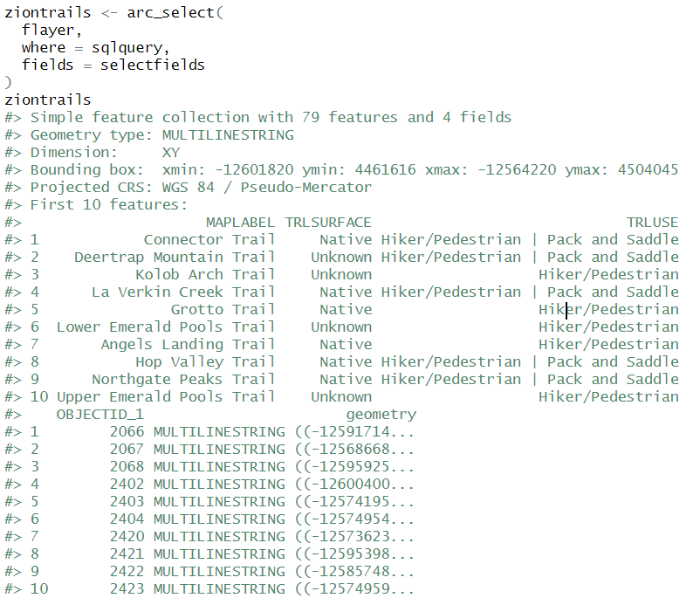
Task: Click the standalone ziontrails line
Action: point(47,100)
